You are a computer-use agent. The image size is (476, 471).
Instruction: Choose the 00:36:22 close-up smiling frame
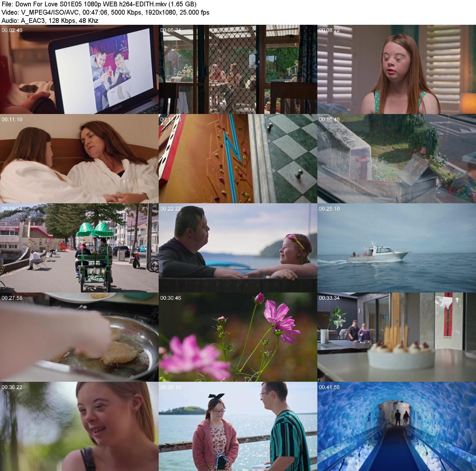(79, 426)
